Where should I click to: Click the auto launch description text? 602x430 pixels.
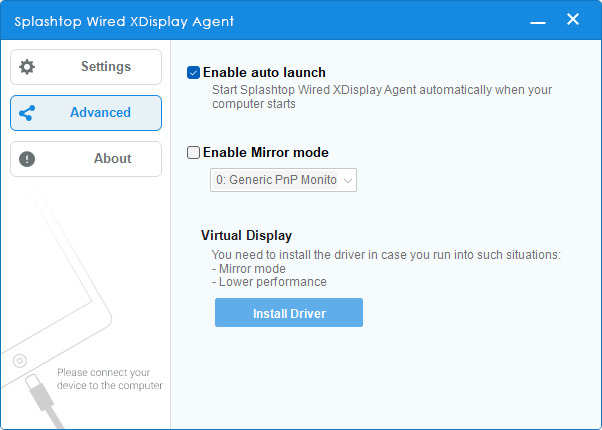click(382, 96)
